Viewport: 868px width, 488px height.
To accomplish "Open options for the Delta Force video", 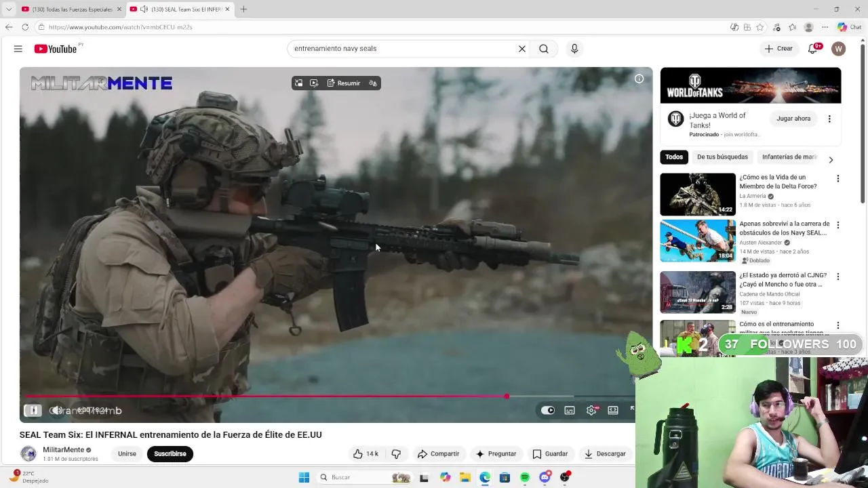I will [x=837, y=179].
